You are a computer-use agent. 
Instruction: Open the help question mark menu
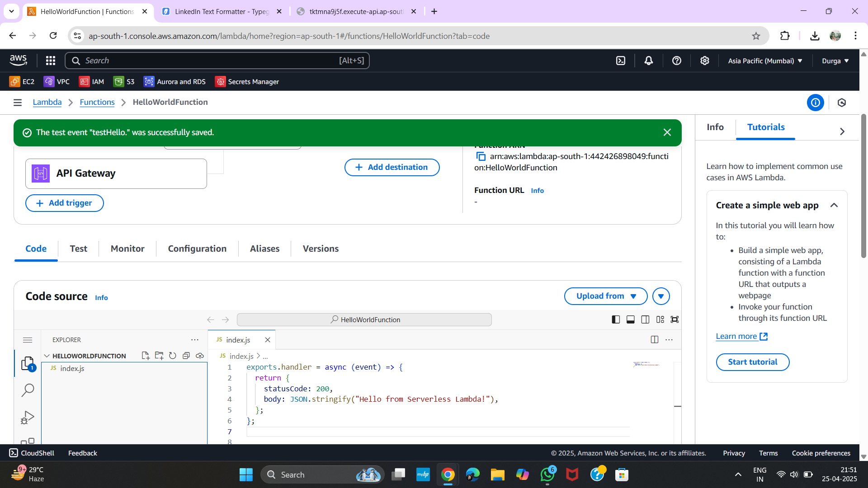pyautogui.click(x=677, y=61)
